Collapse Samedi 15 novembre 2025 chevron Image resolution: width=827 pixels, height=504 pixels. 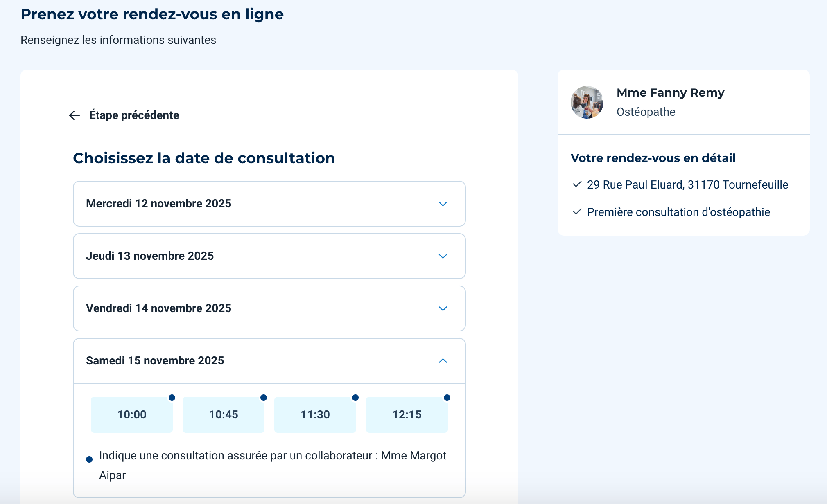coord(443,361)
